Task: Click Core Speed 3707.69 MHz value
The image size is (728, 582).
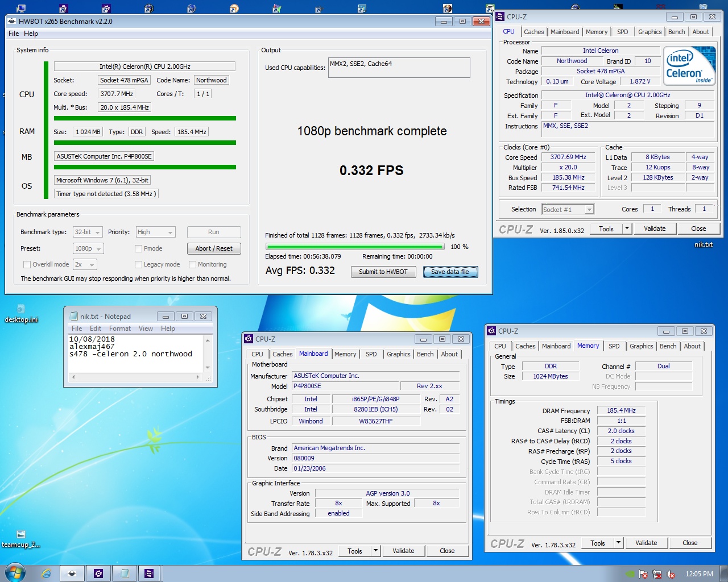Action: [x=568, y=157]
